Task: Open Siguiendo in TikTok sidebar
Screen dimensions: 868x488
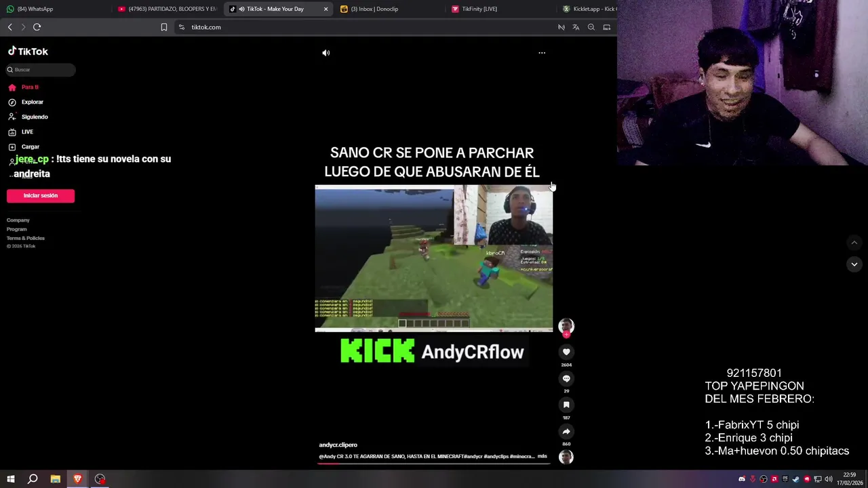Action: click(x=35, y=117)
